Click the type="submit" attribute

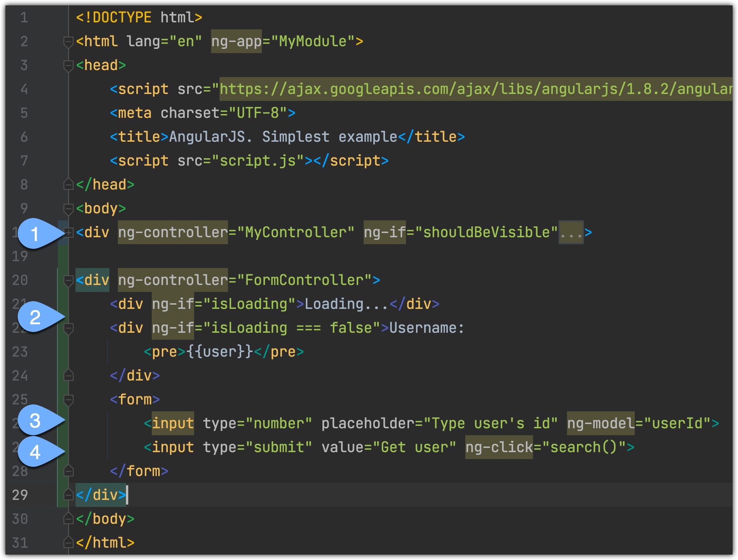258,448
